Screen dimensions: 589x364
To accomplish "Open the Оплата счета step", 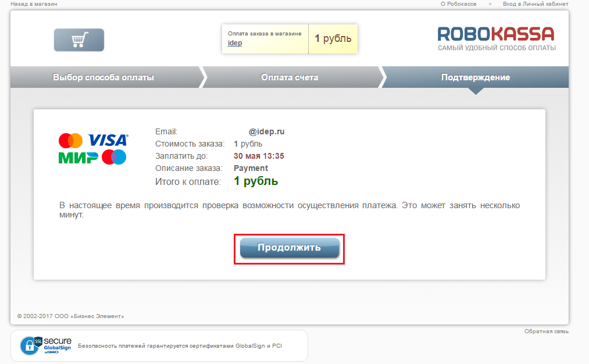I will [290, 77].
